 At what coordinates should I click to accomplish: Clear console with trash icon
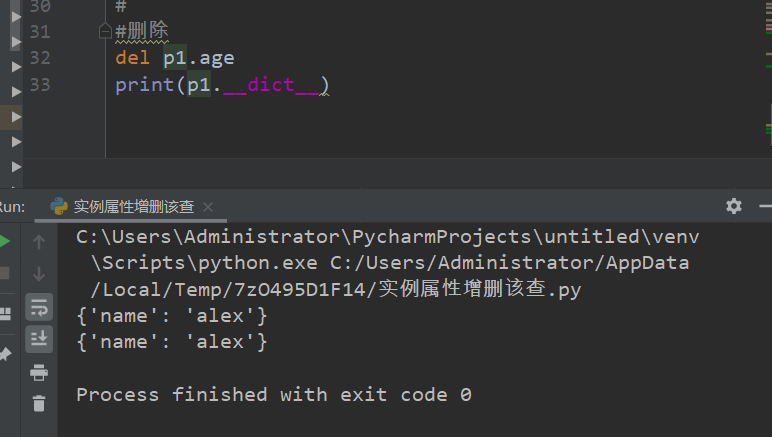(x=39, y=404)
